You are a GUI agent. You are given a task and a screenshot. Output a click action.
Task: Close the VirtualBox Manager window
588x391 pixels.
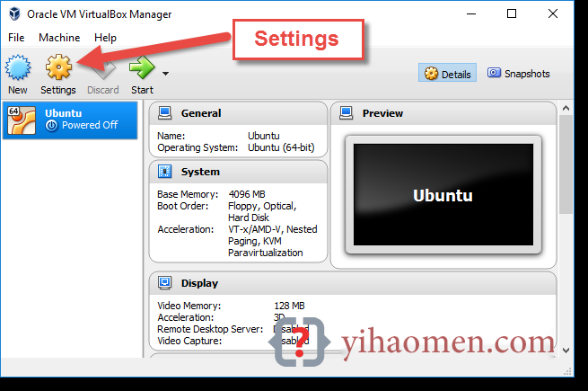(x=553, y=13)
